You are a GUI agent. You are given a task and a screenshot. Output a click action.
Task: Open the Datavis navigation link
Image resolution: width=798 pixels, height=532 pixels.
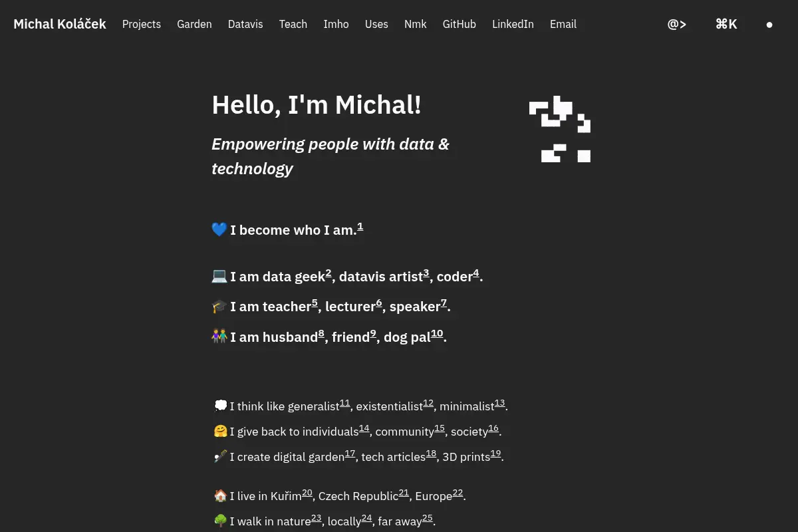point(245,24)
